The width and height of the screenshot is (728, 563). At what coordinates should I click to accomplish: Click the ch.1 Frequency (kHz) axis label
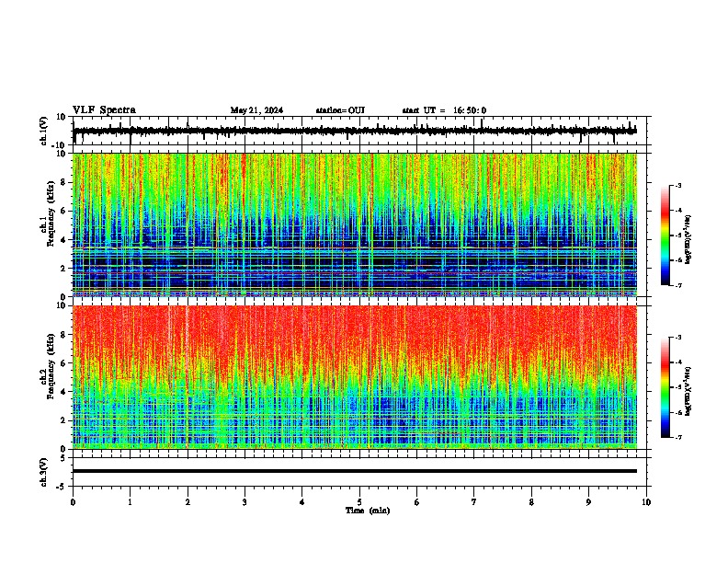pos(51,213)
